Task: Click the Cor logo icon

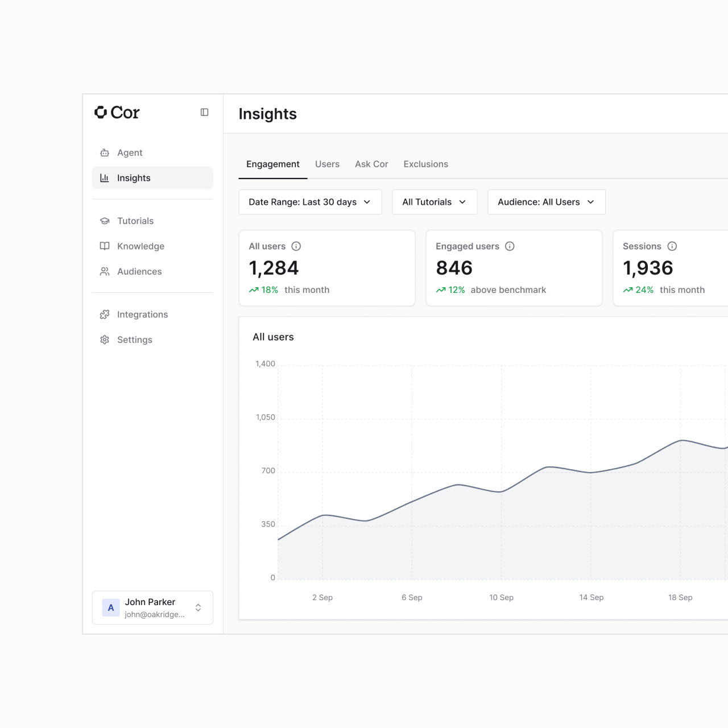Action: coord(101,113)
